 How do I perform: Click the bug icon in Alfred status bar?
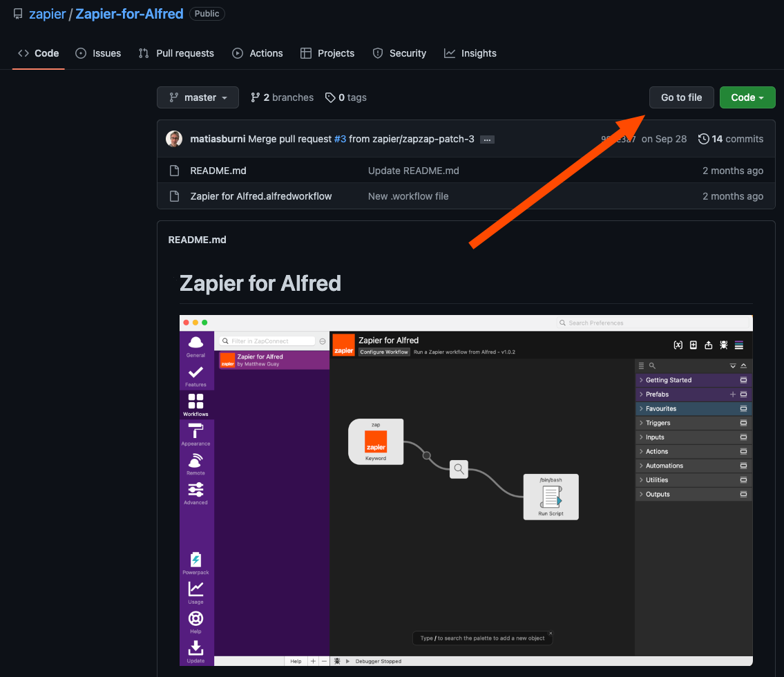337,661
